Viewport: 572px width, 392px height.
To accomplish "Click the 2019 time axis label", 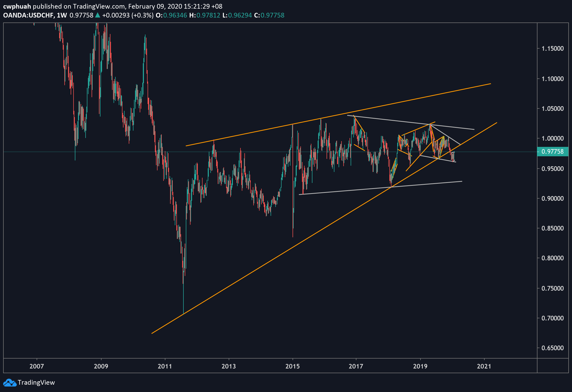I will pyautogui.click(x=420, y=366).
